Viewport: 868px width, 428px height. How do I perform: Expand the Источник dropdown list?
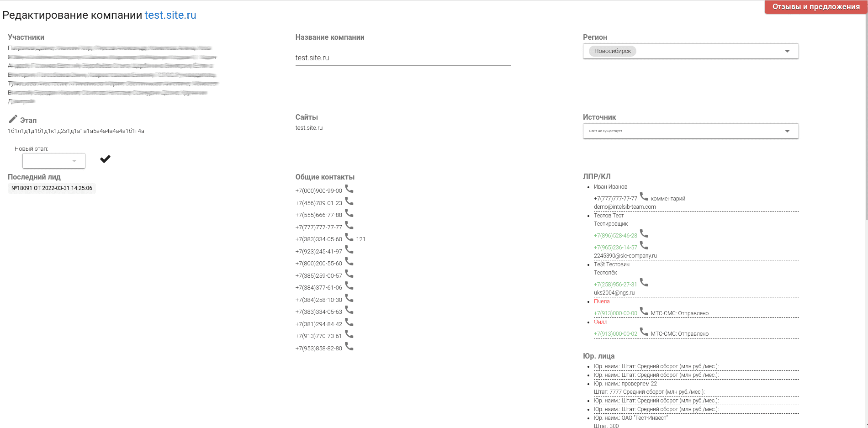[787, 131]
